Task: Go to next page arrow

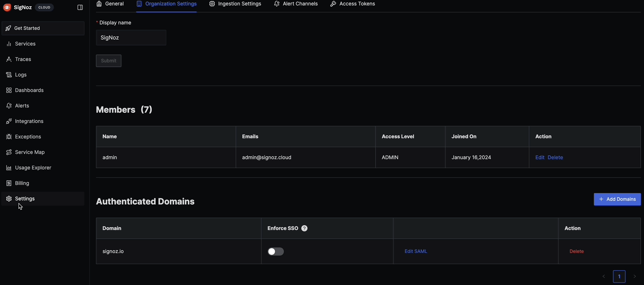Action: click(x=635, y=276)
